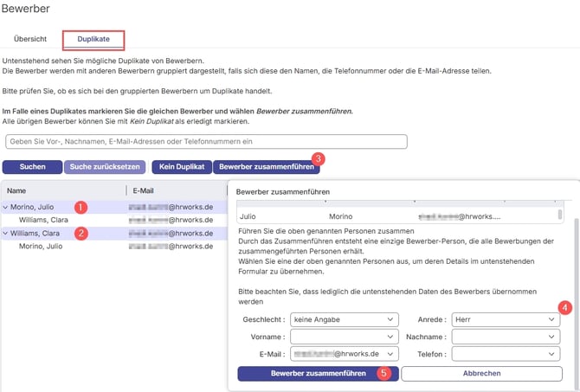
Task: Collapse the Morino, Julio group chevron
Action: coord(6,208)
